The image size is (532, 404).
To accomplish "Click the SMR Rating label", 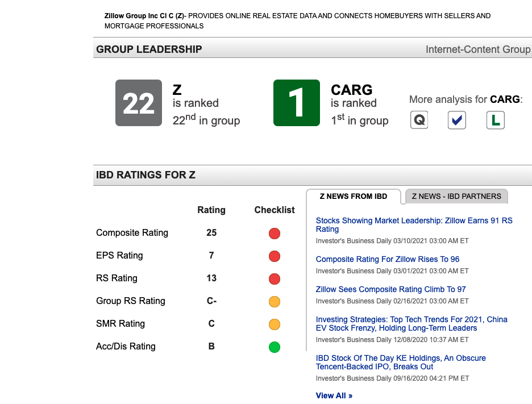I will point(120,324).
